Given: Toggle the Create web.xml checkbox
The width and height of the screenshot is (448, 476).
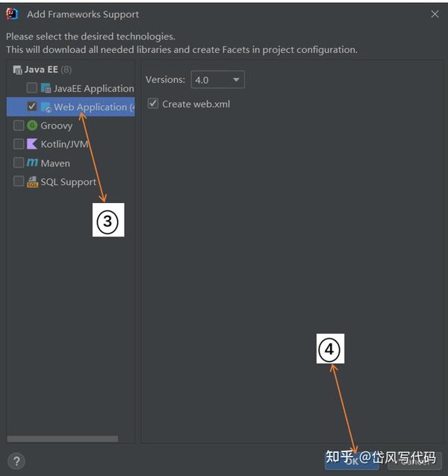Looking at the screenshot, I should tap(153, 104).
